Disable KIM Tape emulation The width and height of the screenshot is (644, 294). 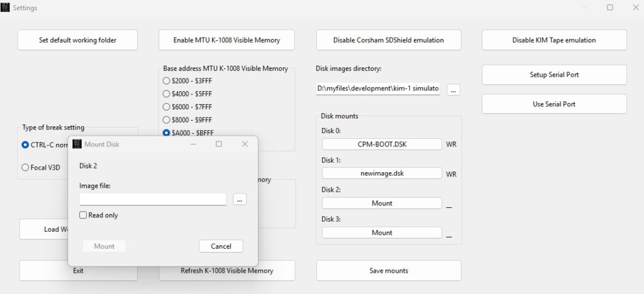point(554,40)
